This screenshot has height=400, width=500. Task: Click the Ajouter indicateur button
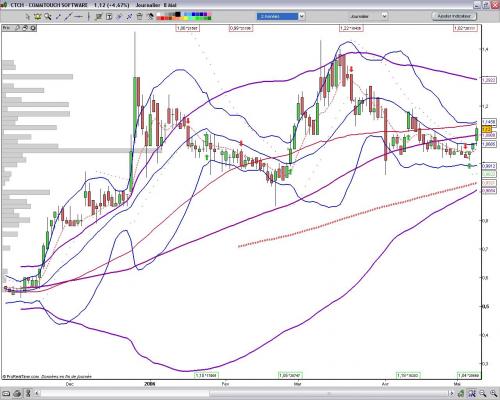coord(454,16)
